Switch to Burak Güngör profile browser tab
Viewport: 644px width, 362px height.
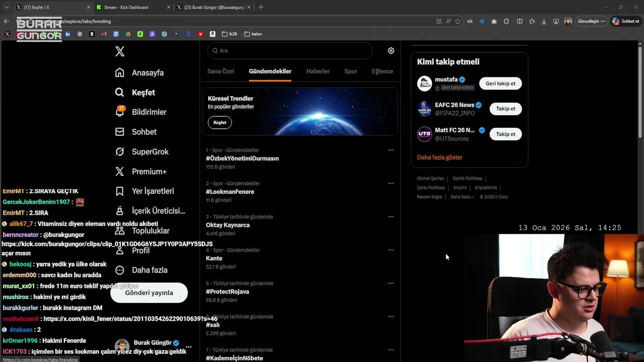[x=214, y=7]
